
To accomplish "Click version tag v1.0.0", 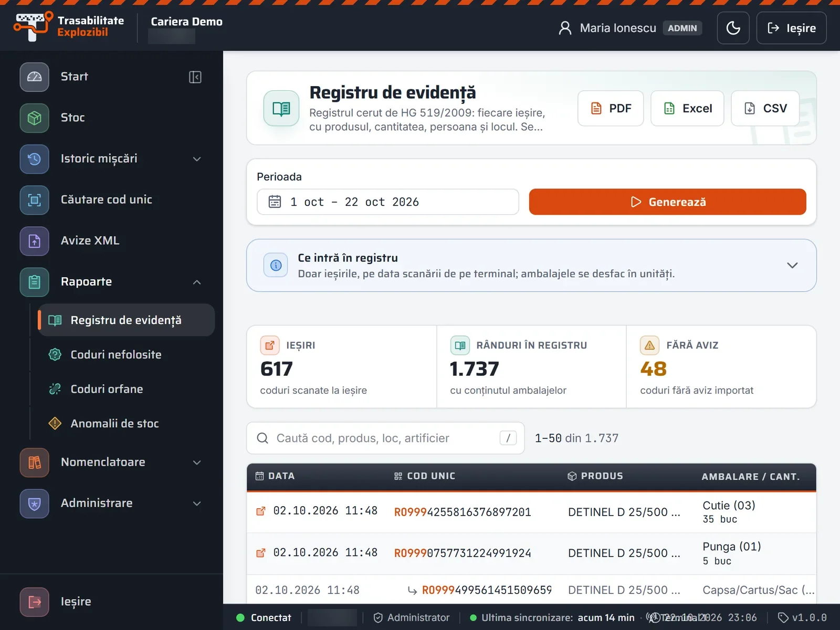I will [x=802, y=617].
